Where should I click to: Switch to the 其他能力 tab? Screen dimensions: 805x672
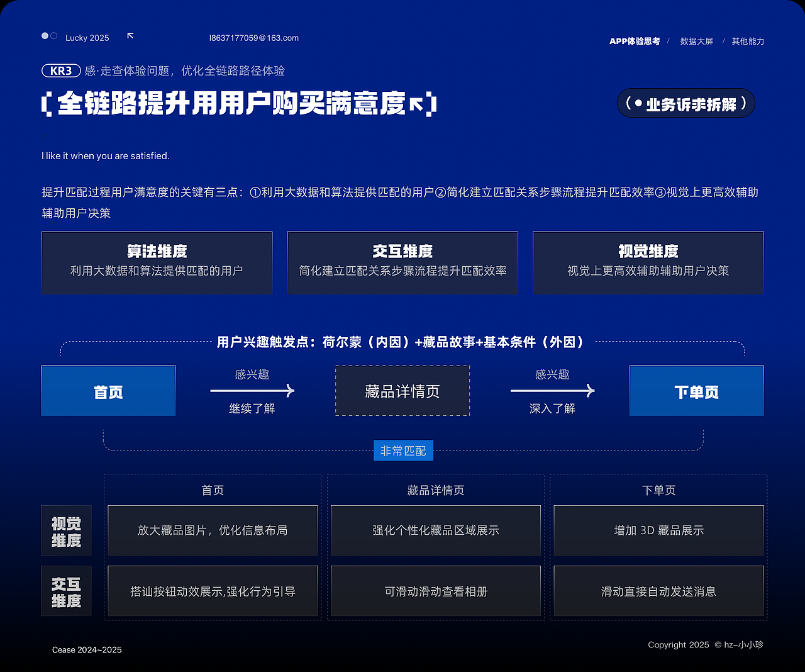747,41
